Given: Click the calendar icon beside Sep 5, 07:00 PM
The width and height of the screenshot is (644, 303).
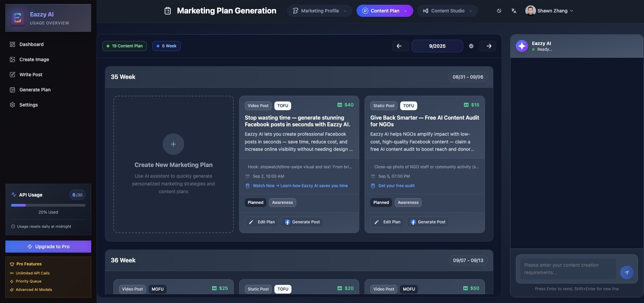Looking at the screenshot, I should (373, 176).
